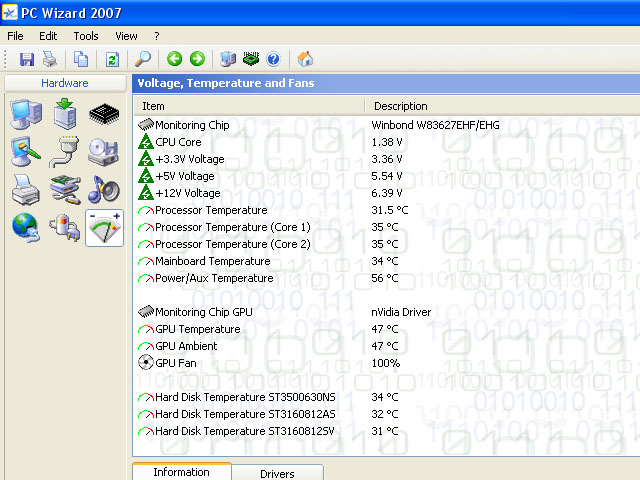This screenshot has width=640, height=480.
Task: Select the Power battery plug icon
Action: (x=65, y=228)
